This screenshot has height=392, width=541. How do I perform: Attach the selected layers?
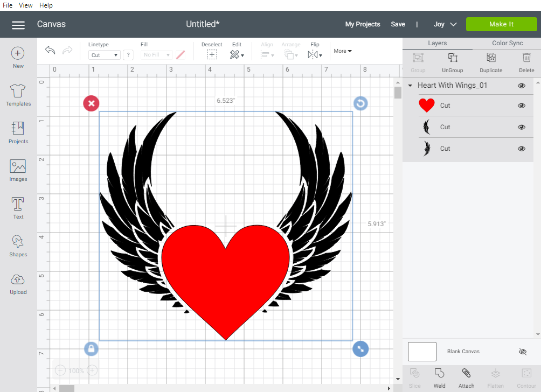coord(466,378)
